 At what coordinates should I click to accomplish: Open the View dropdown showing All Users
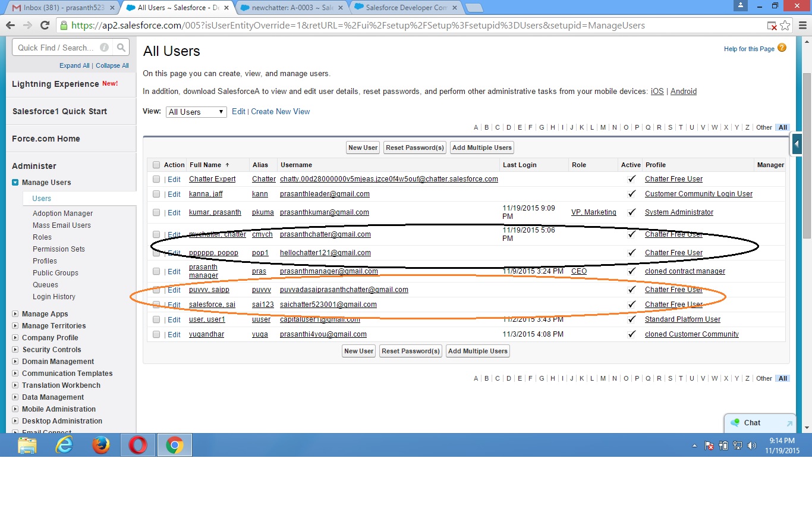pyautogui.click(x=196, y=112)
